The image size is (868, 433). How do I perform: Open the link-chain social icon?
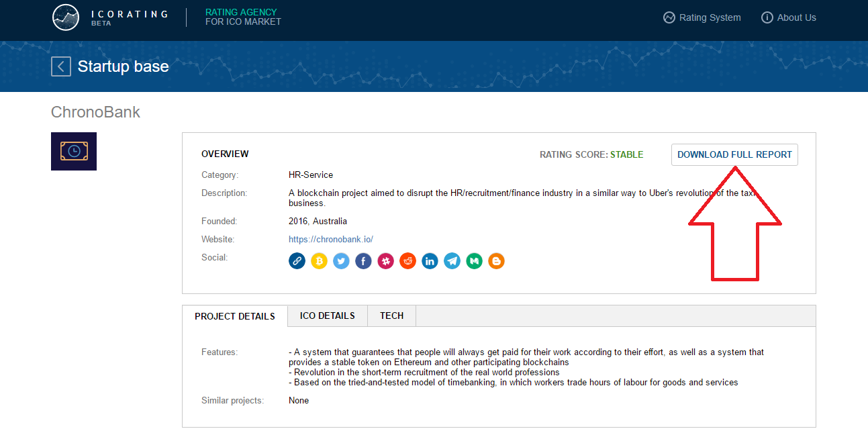coord(297,260)
